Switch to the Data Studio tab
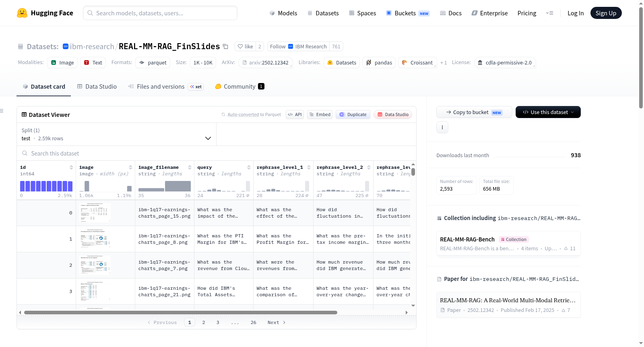The height and width of the screenshot is (347, 644). [97, 86]
